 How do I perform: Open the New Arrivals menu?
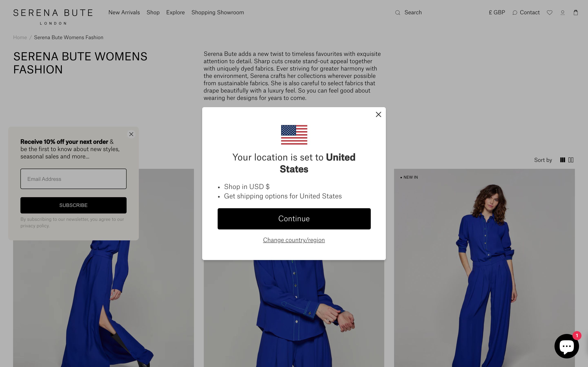coord(124,13)
